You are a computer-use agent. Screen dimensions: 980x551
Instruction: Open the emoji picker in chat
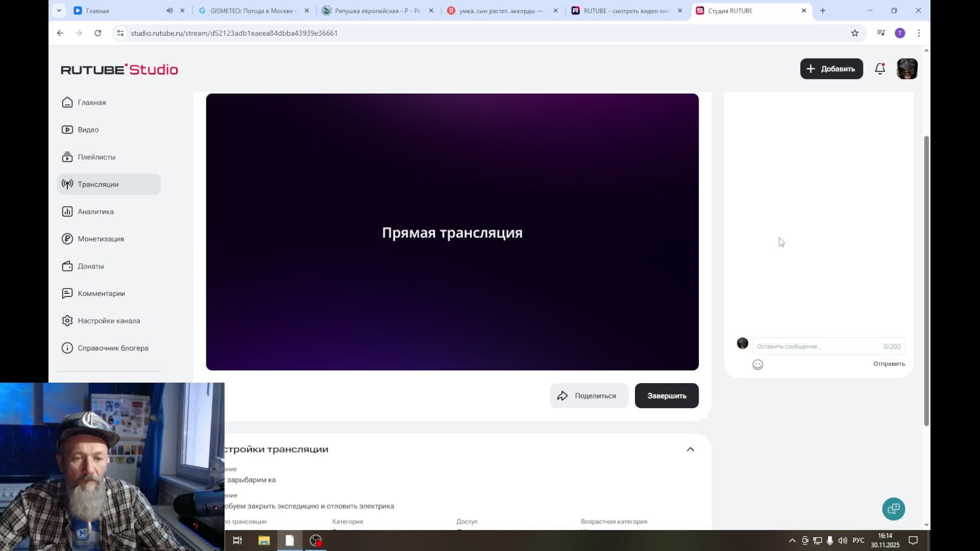(757, 364)
